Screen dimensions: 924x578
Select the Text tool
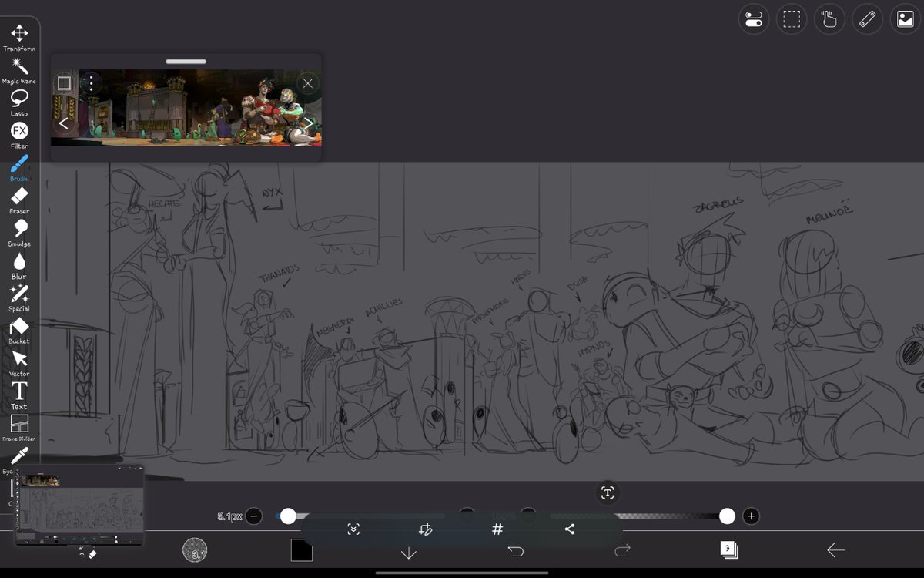point(19,395)
